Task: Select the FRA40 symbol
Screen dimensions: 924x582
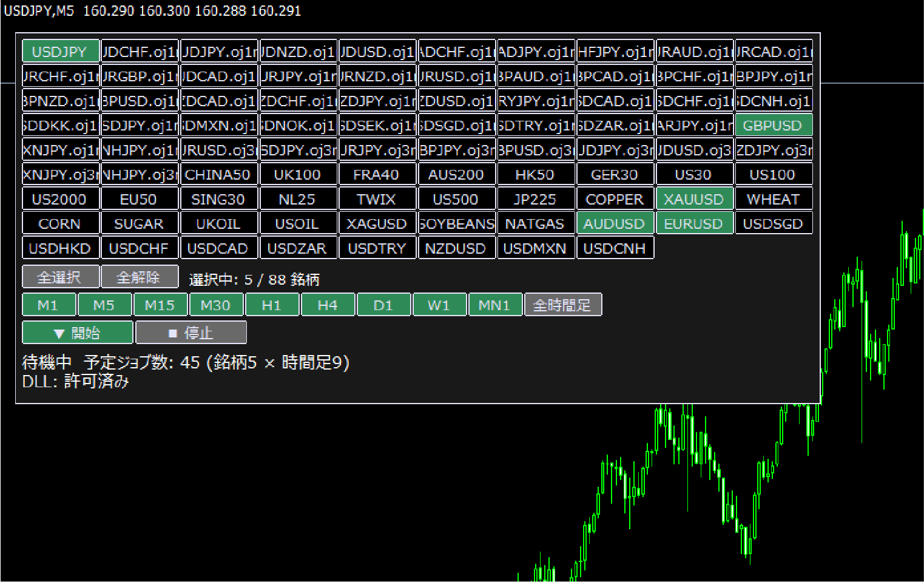Action: click(377, 175)
